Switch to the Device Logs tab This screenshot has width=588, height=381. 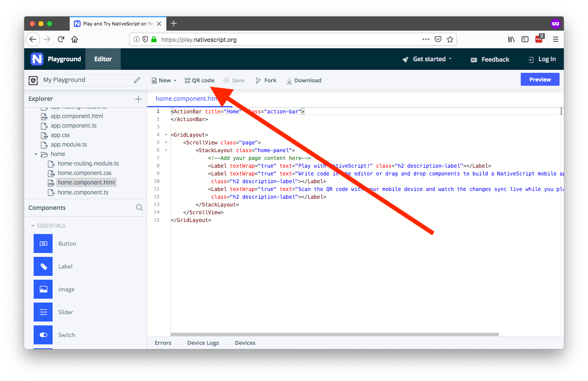203,343
